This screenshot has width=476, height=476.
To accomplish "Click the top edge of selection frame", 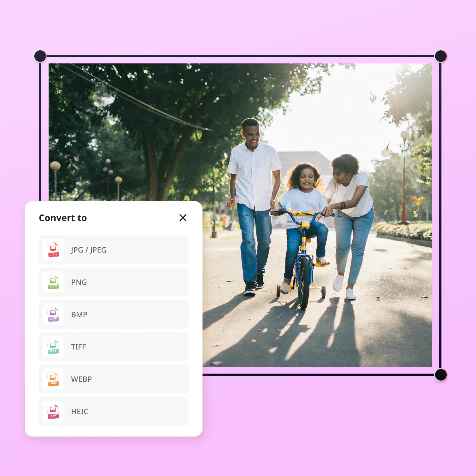I will point(240,56).
